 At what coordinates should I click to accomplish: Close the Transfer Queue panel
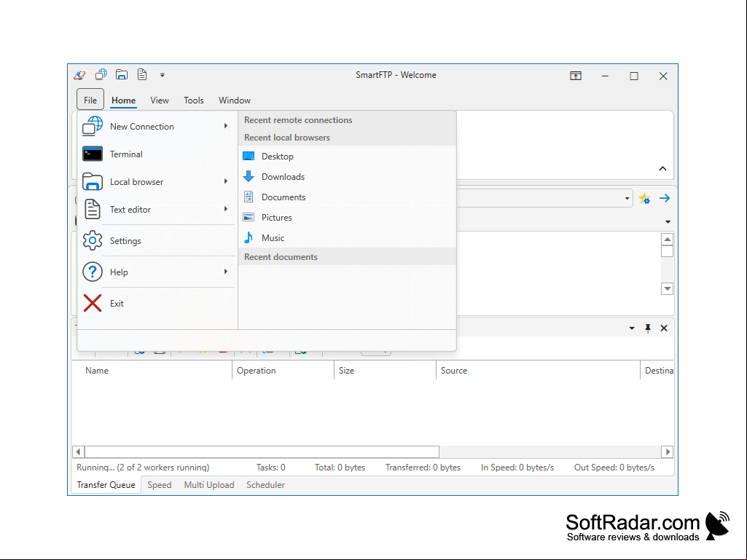coord(664,328)
